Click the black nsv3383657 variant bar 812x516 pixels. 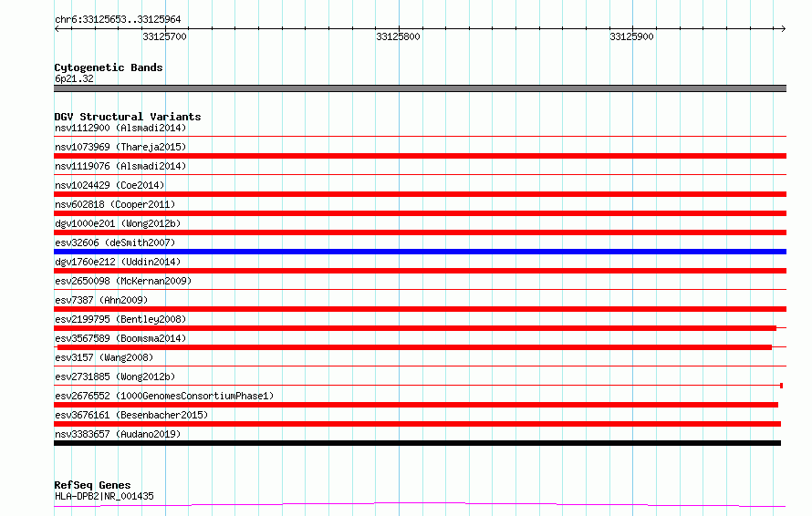[417, 443]
